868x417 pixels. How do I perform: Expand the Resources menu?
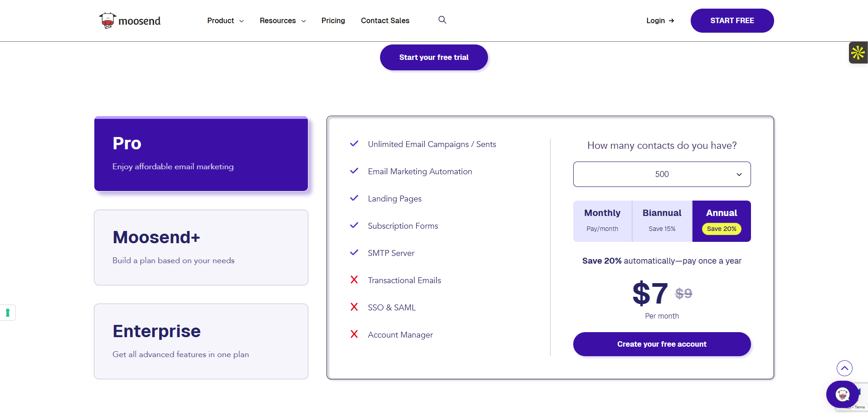(283, 21)
